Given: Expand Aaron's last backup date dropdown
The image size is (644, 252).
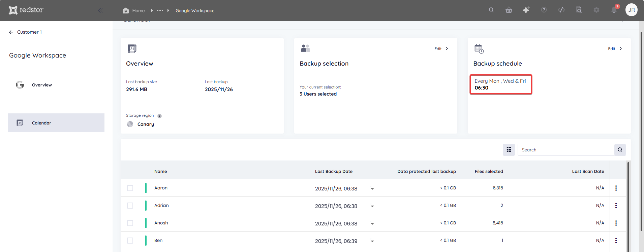Looking at the screenshot, I should coord(372,189).
